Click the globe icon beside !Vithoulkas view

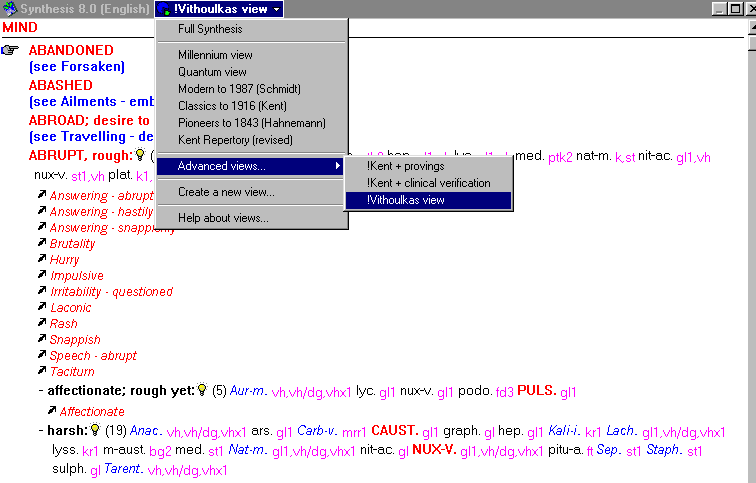(164, 9)
